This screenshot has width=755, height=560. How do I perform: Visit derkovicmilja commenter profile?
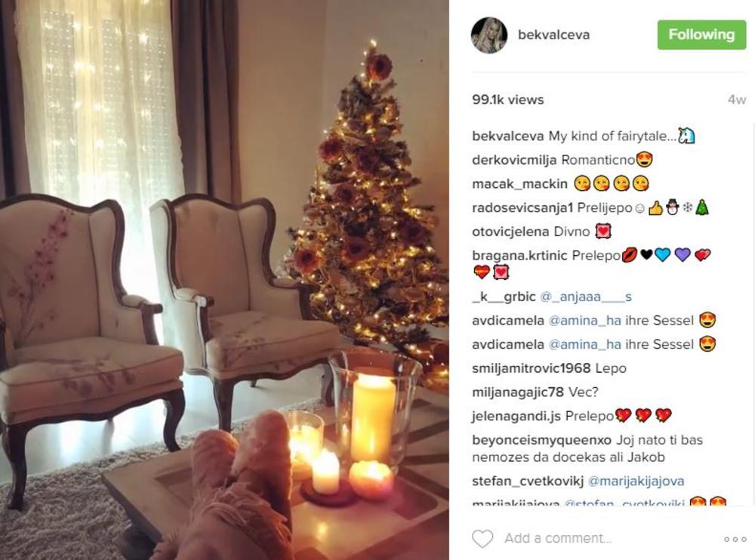(x=514, y=160)
